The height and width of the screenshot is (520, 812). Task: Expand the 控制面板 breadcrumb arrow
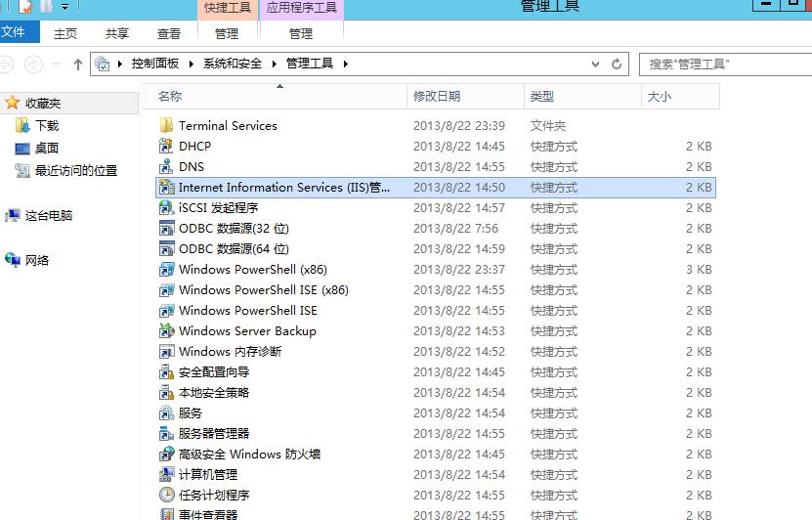(x=192, y=64)
